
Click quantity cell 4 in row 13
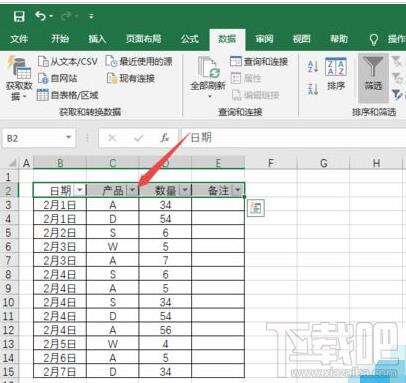tap(165, 344)
